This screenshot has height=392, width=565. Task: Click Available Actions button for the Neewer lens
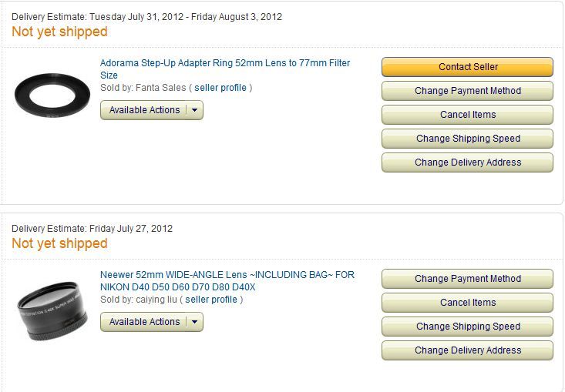click(x=144, y=322)
